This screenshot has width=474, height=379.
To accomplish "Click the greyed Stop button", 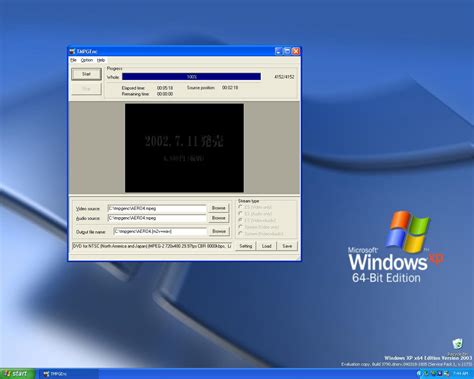I will click(x=86, y=89).
